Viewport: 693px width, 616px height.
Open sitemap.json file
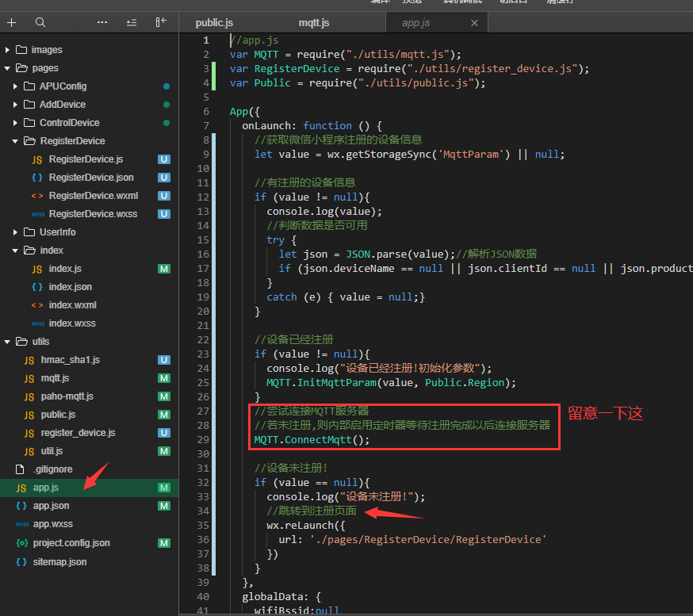click(x=59, y=562)
